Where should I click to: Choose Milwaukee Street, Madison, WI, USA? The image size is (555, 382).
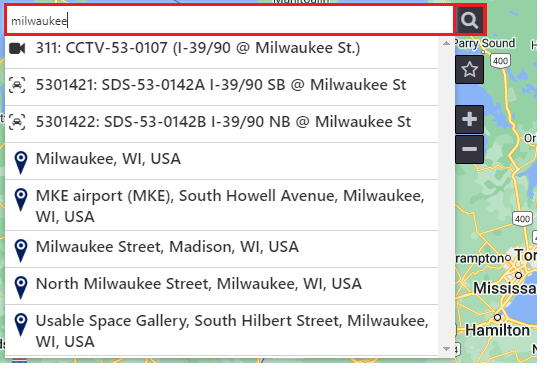tap(222, 249)
